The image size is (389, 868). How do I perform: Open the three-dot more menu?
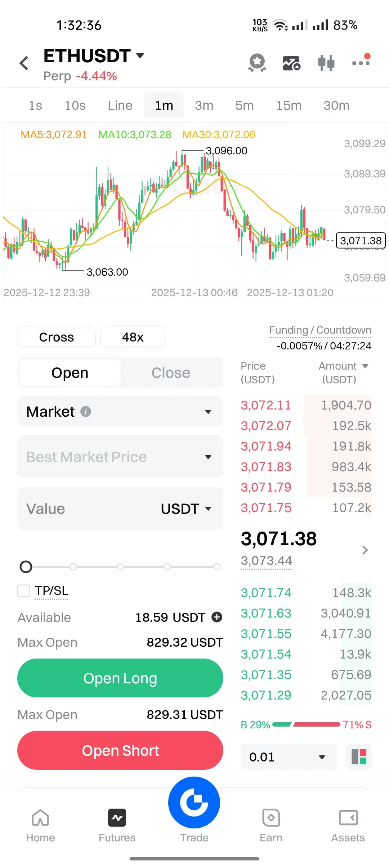pyautogui.click(x=361, y=62)
